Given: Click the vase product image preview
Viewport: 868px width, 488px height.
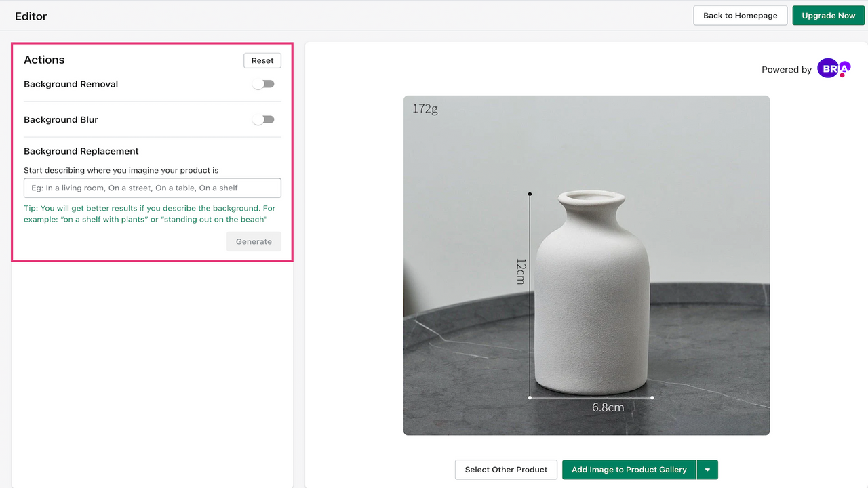Looking at the screenshot, I should (587, 264).
